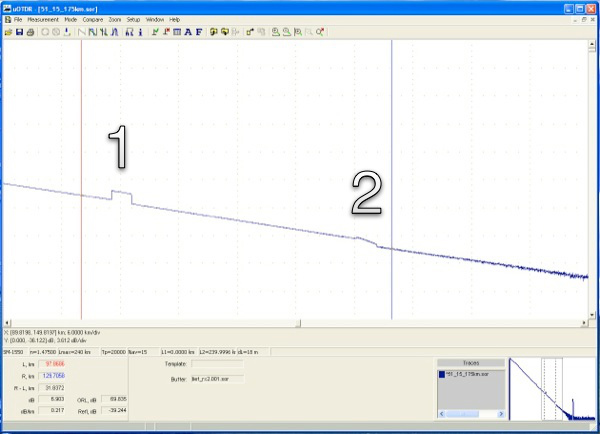Click the table grid icon beside letter A

176,32
